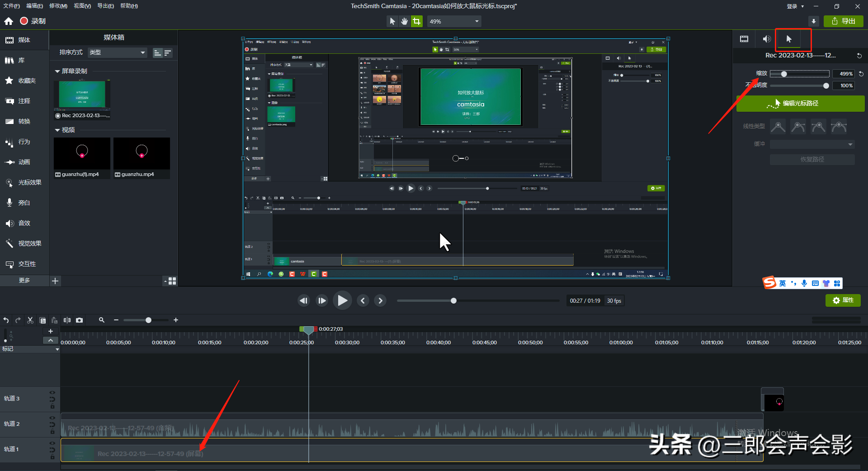The height and width of the screenshot is (471, 868).
Task: Click the 录制 record button
Action: click(x=33, y=21)
